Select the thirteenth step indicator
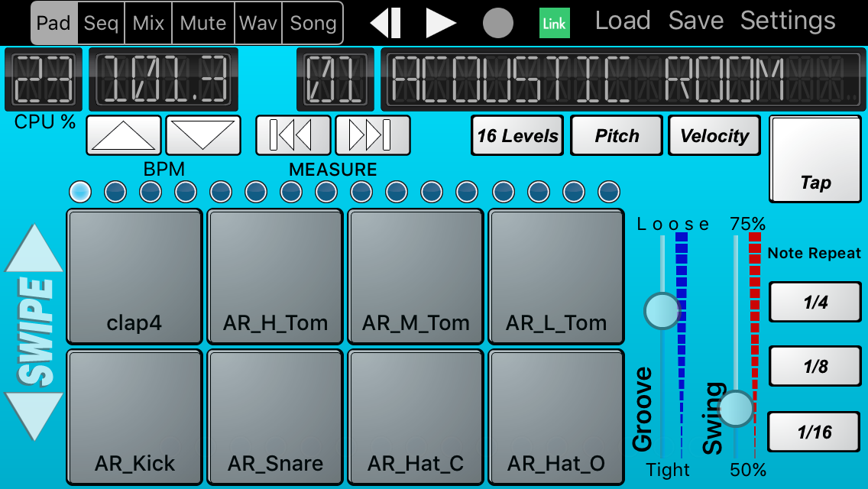868x489 pixels. pos(504,192)
